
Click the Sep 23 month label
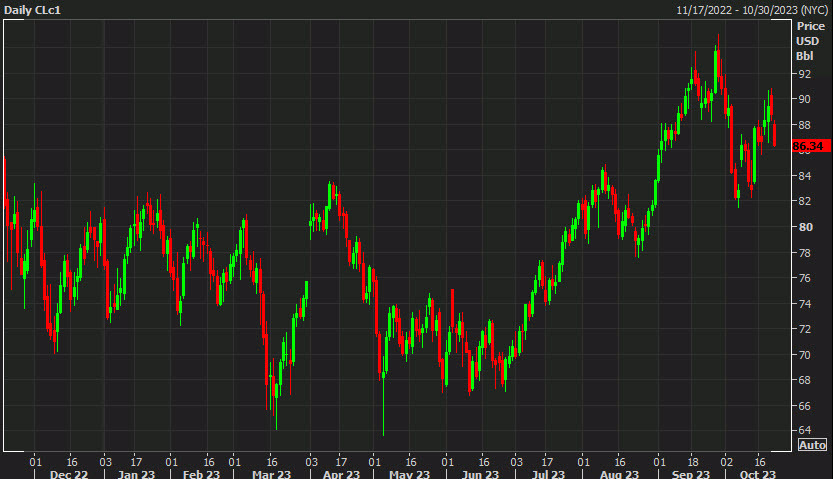[691, 474]
